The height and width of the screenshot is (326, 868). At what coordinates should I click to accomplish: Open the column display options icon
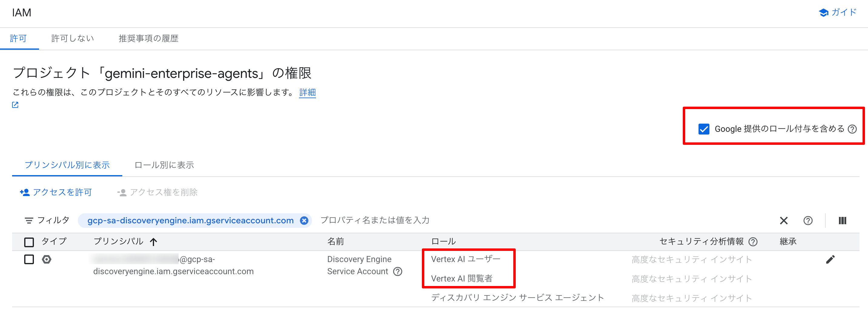(x=842, y=221)
